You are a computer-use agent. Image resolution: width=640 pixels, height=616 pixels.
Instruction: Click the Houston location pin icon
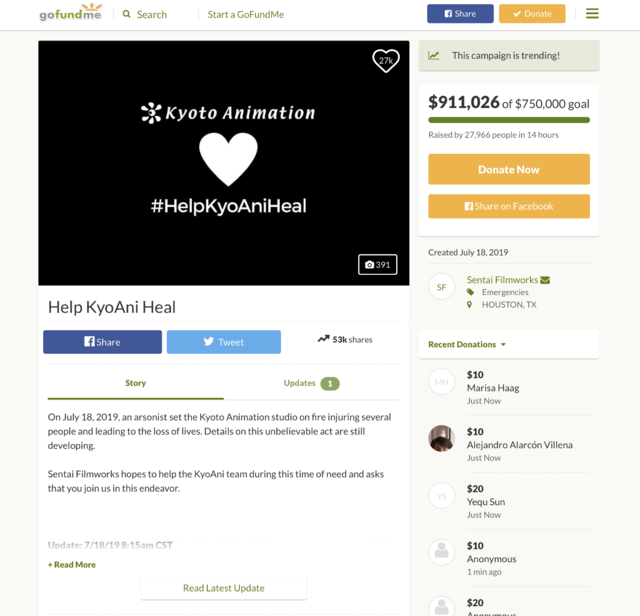pos(469,305)
